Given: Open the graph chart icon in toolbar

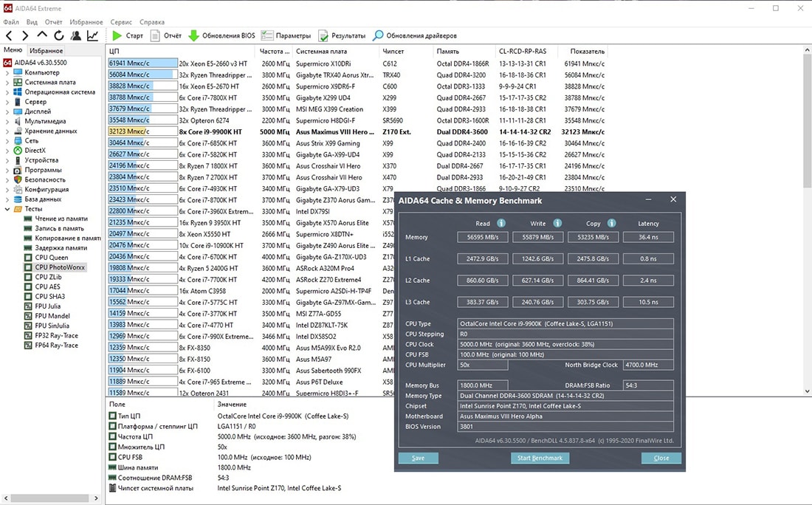Looking at the screenshot, I should (92, 35).
